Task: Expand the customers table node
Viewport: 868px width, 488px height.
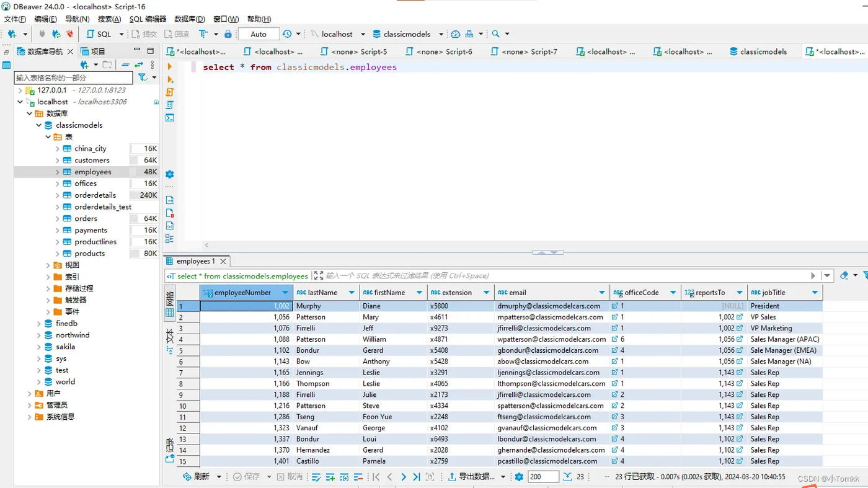Action: 58,160
